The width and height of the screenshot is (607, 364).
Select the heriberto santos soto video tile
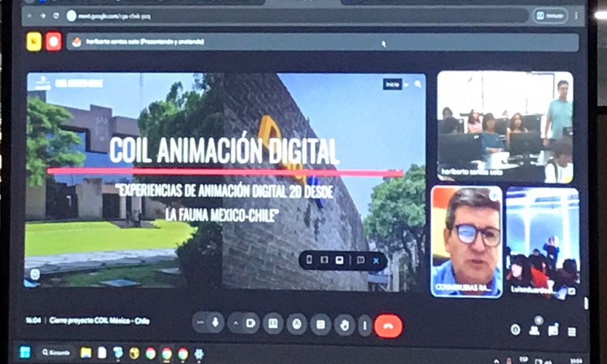504,126
